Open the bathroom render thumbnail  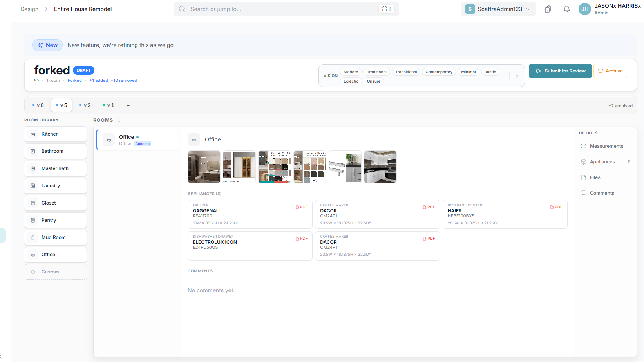click(204, 167)
